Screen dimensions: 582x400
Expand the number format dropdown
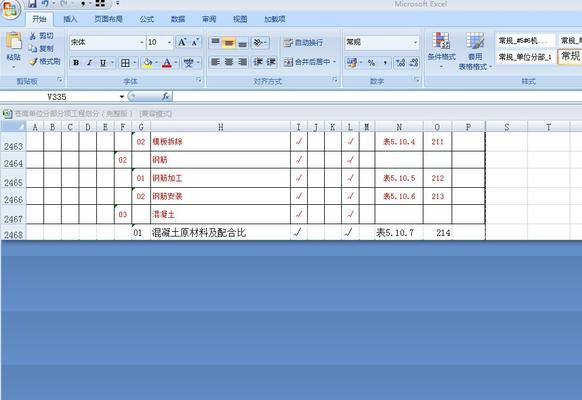(415, 42)
